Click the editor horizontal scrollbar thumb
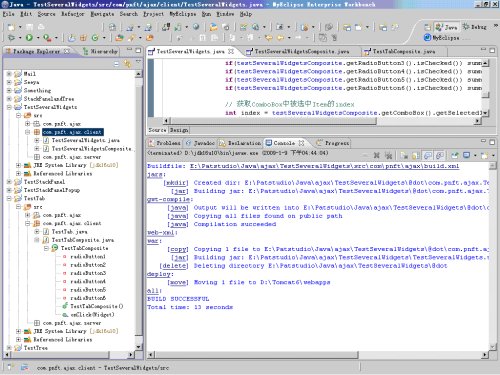 [x=273, y=121]
